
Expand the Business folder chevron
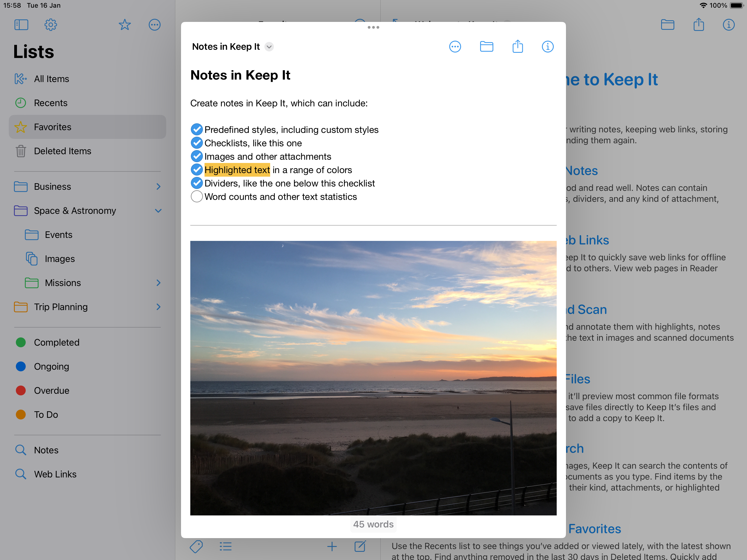[x=158, y=186]
